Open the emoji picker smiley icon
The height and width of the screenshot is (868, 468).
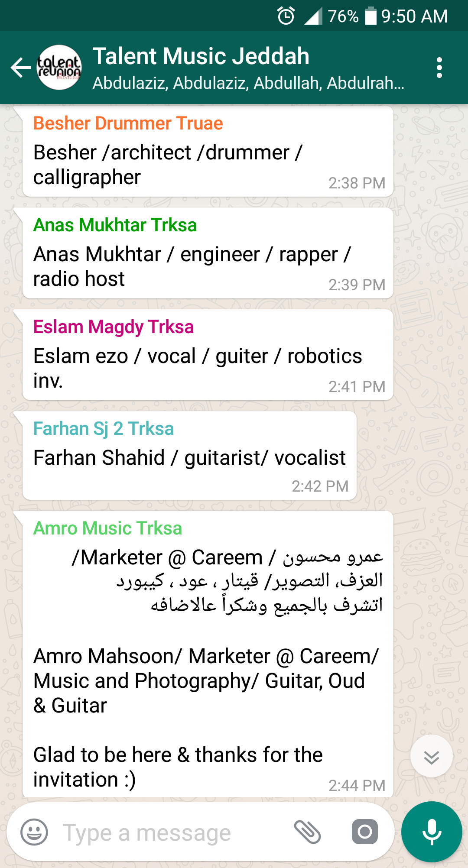coord(34,832)
